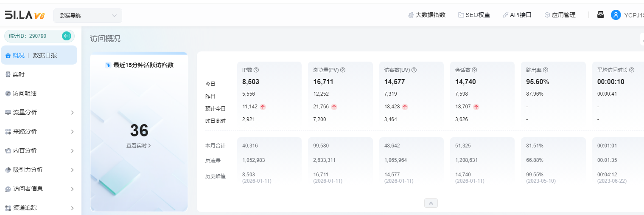Image resolution: width=644 pixels, height=215 pixels.
Task: Expand the 流量分析 sidebar menu
Action: pyautogui.click(x=39, y=113)
